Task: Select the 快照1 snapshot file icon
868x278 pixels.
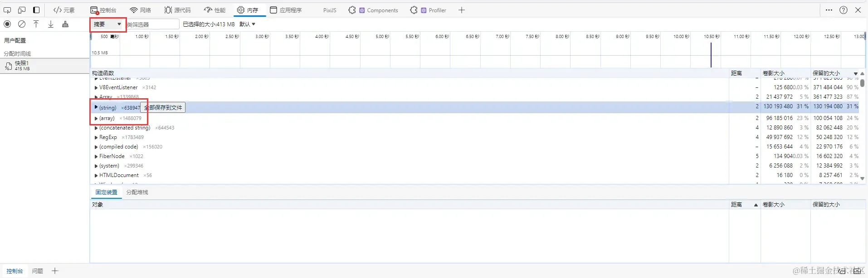Action: 8,66
